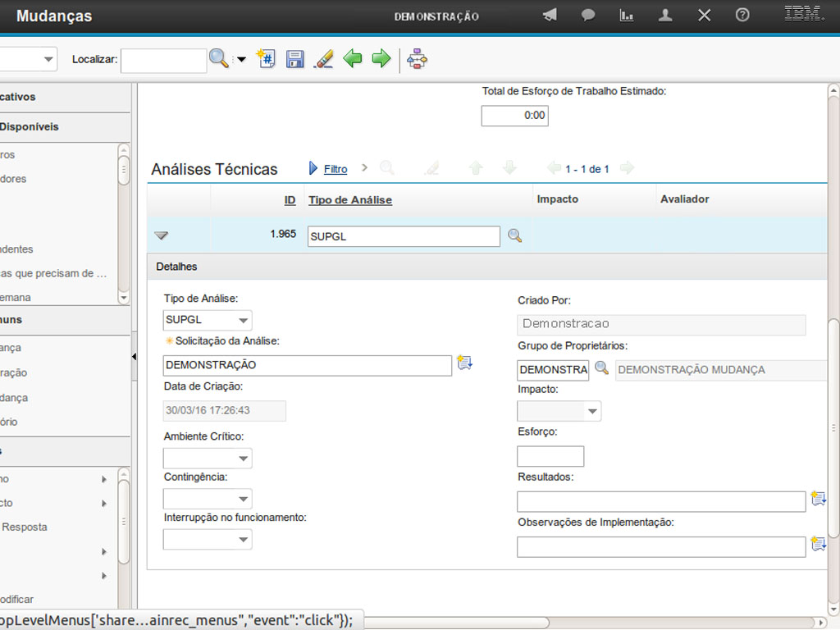The height and width of the screenshot is (630, 840).
Task: Go to the next record green arrow
Action: (381, 59)
